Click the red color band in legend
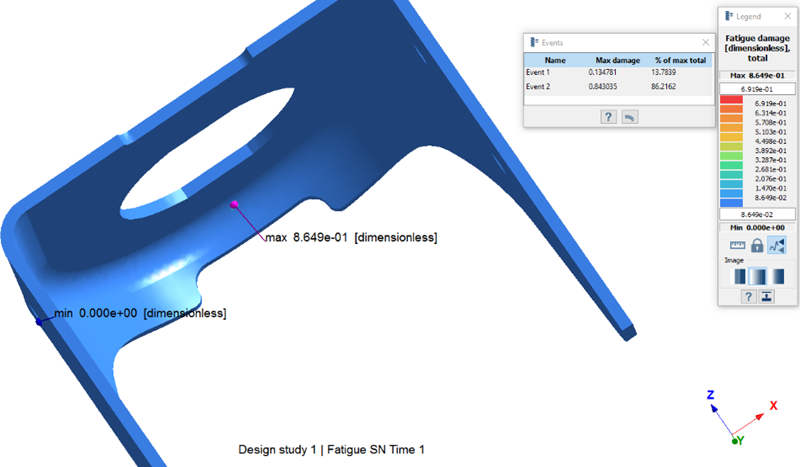Screen dimensions: 800x467 [731, 104]
